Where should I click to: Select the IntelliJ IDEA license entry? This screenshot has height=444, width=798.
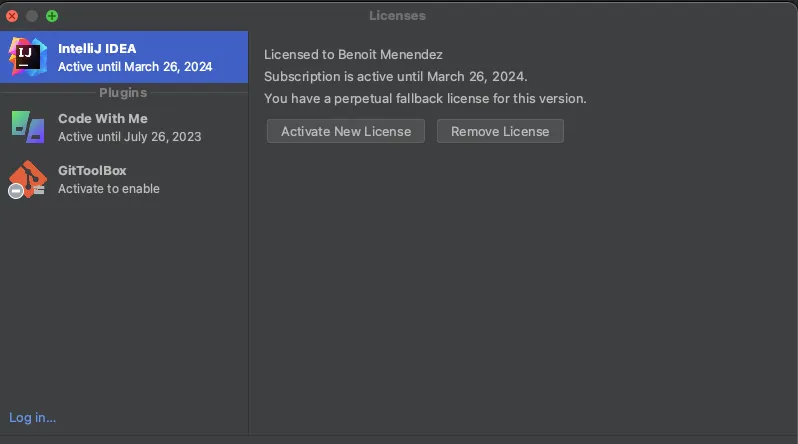pos(135,57)
